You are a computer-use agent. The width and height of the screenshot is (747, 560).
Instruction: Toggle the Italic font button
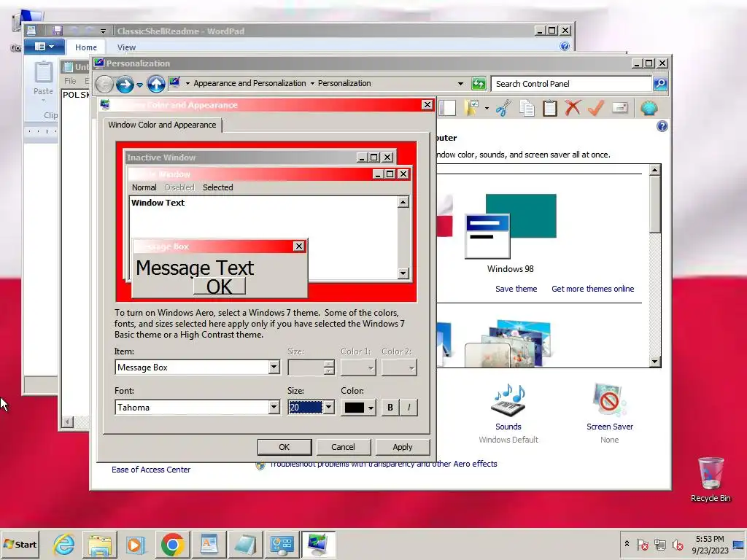click(409, 407)
